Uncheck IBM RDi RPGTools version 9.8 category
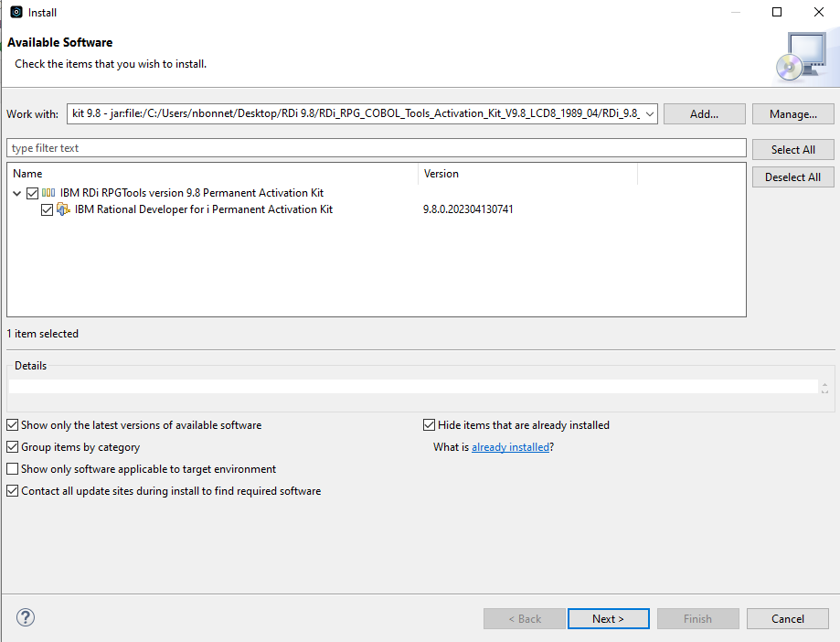This screenshot has height=642, width=840. click(32, 193)
